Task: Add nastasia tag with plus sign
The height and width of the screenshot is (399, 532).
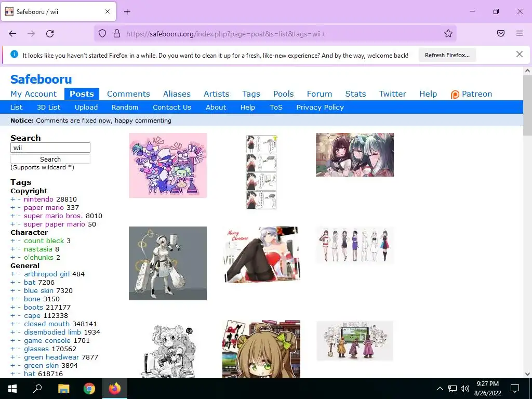Action: coord(12,249)
